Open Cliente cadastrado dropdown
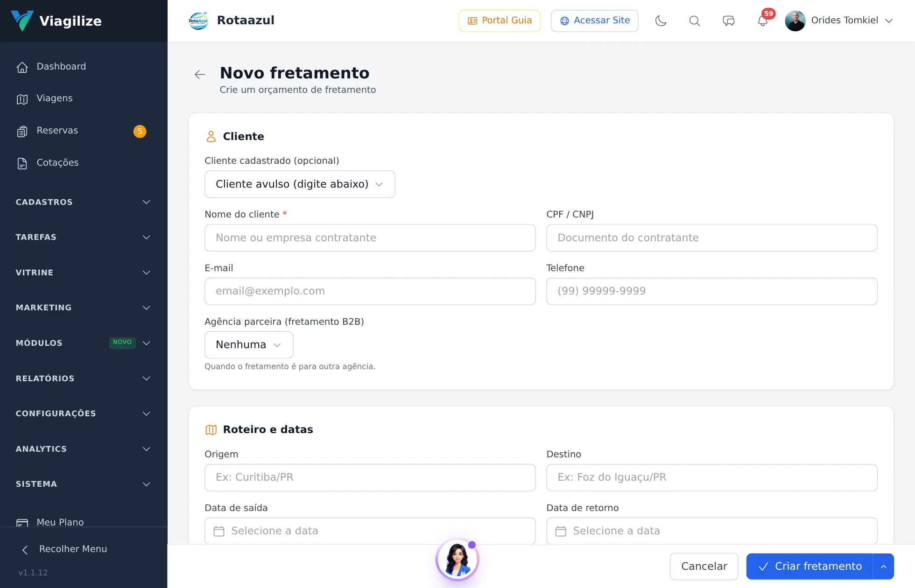 tap(300, 184)
